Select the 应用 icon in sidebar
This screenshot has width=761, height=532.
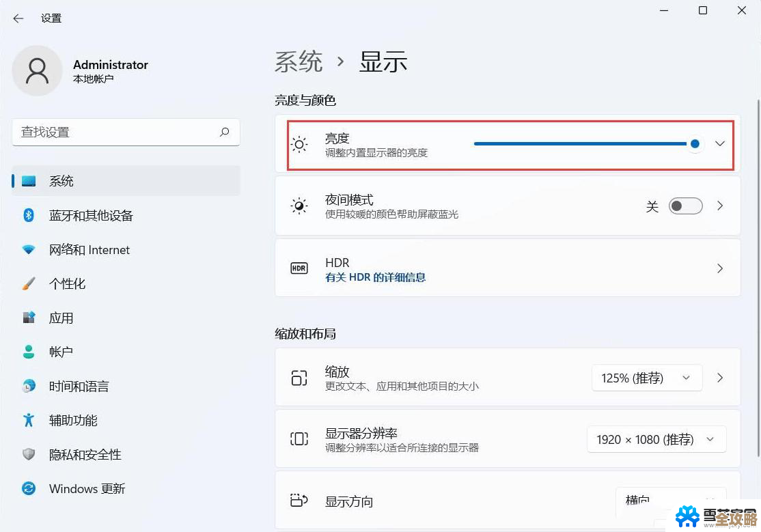coord(28,318)
